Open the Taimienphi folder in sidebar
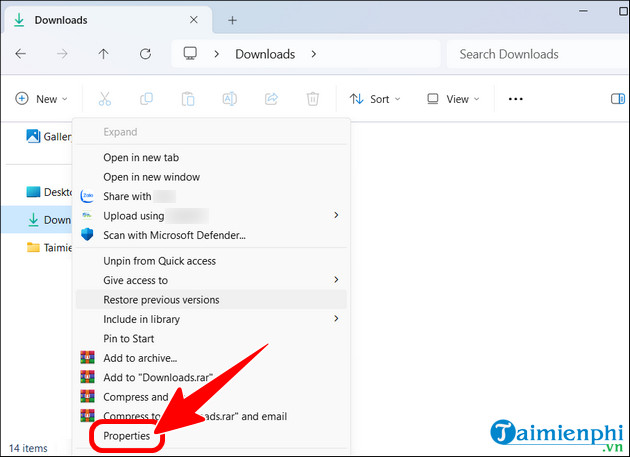630x457 pixels. [48, 248]
